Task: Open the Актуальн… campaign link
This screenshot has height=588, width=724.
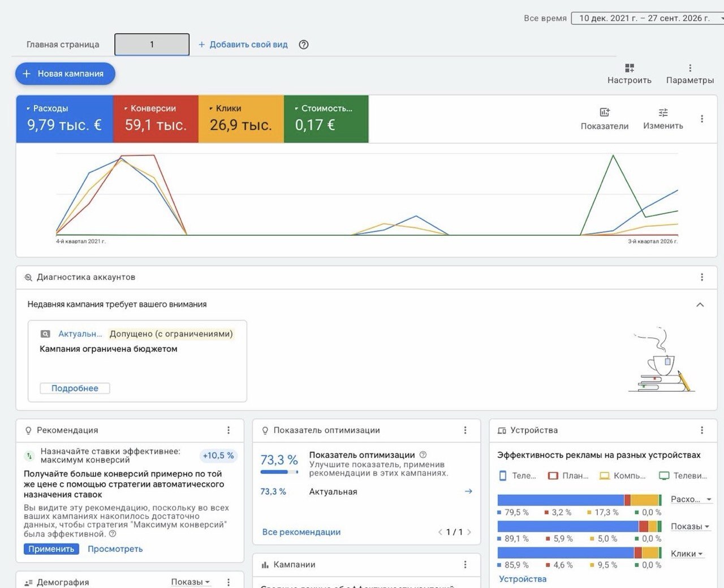Action: [80, 334]
